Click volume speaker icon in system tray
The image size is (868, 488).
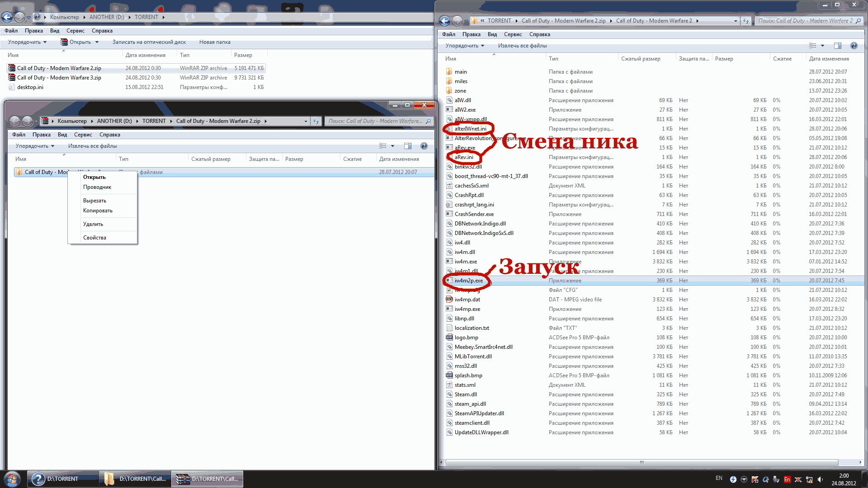coord(820,479)
